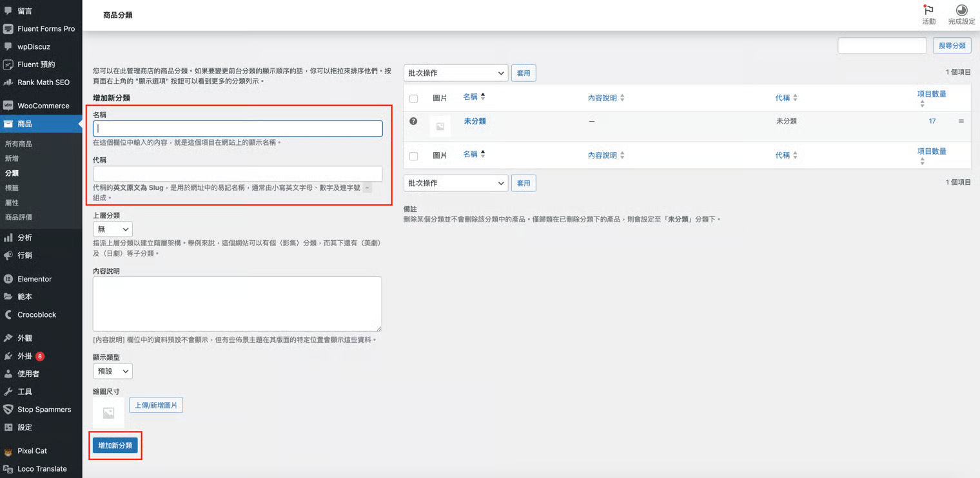Click the Rank Math SEO icon

(x=8, y=82)
